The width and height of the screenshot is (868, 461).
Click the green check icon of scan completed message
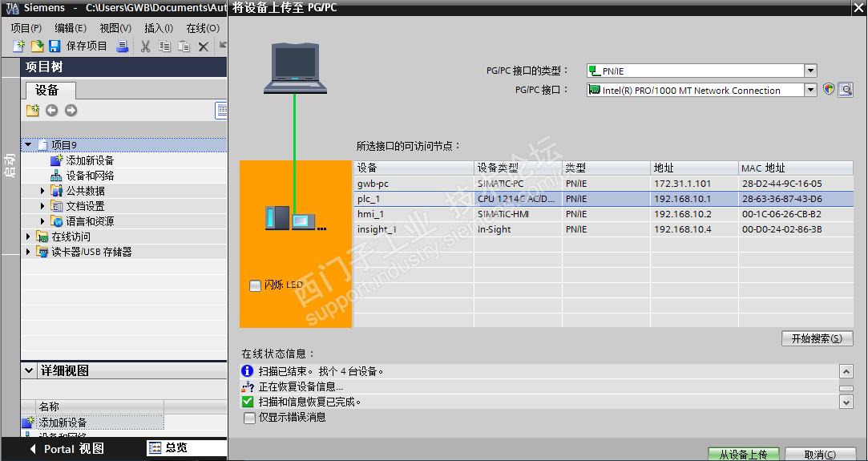point(248,401)
